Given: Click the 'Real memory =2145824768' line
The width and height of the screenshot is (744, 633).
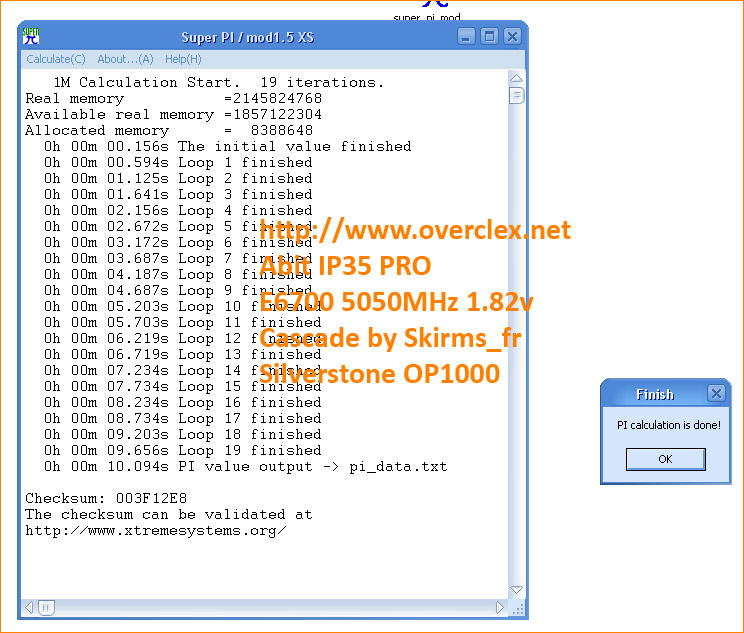Looking at the screenshot, I should pos(174,99).
